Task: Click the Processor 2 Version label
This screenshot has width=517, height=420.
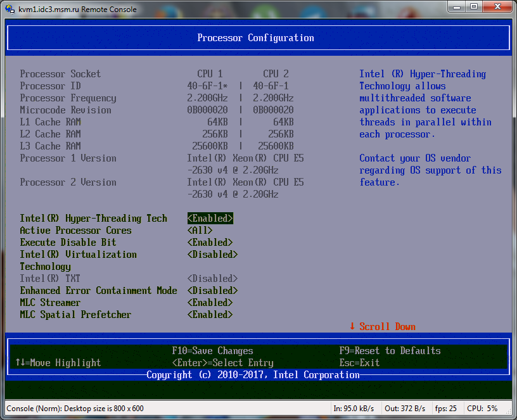Action: point(68,182)
